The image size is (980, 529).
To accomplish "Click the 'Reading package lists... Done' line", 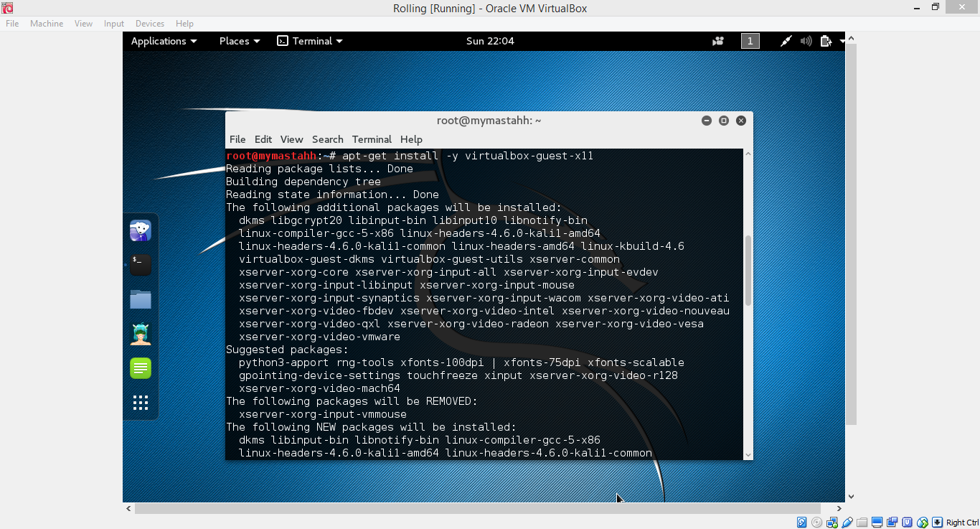I will (319, 169).
